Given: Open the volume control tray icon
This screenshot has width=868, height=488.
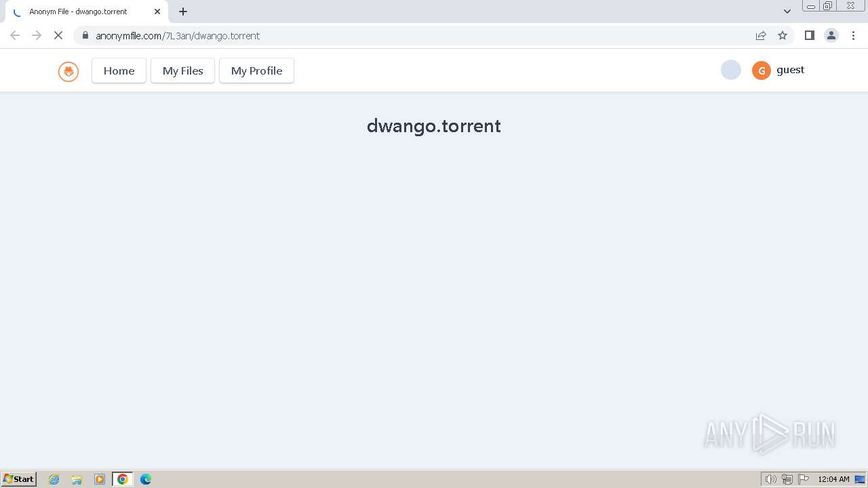Looking at the screenshot, I should pyautogui.click(x=770, y=479).
